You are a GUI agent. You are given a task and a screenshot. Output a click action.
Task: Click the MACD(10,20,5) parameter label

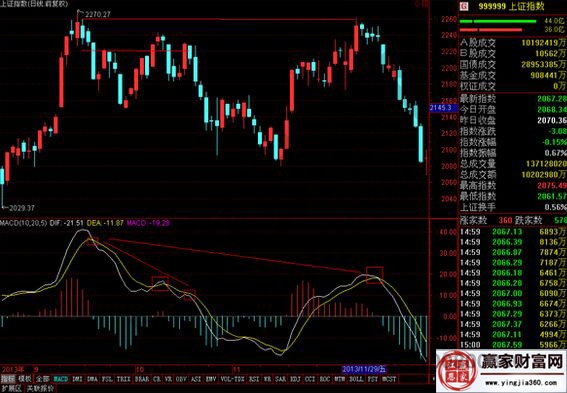24,223
